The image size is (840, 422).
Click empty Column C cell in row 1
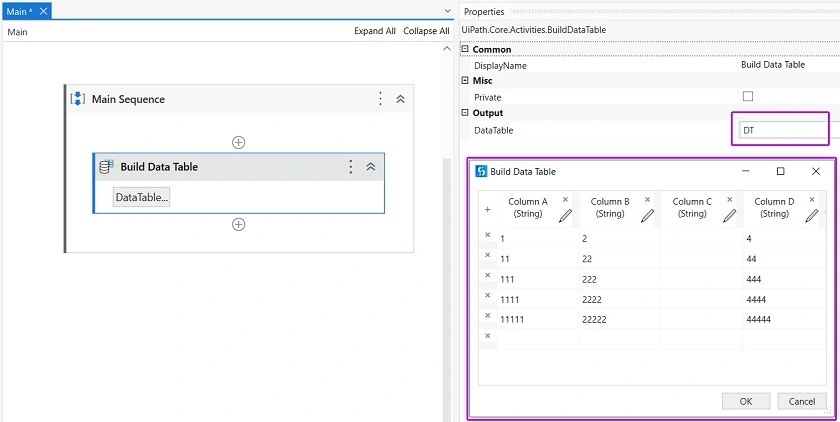702,238
